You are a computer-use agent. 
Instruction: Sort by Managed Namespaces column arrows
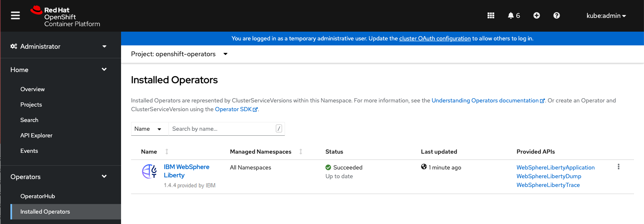[301, 152]
